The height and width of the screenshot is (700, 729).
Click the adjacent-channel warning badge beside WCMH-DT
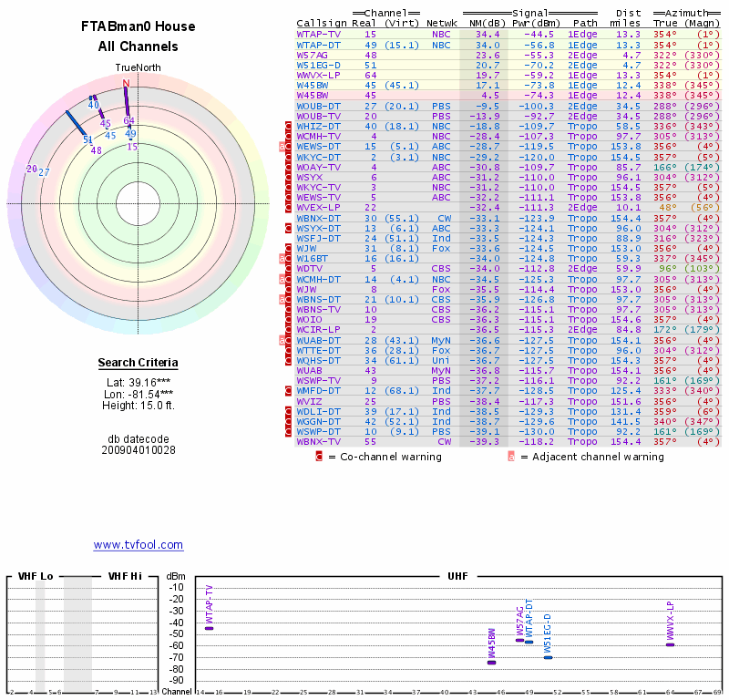282,279
